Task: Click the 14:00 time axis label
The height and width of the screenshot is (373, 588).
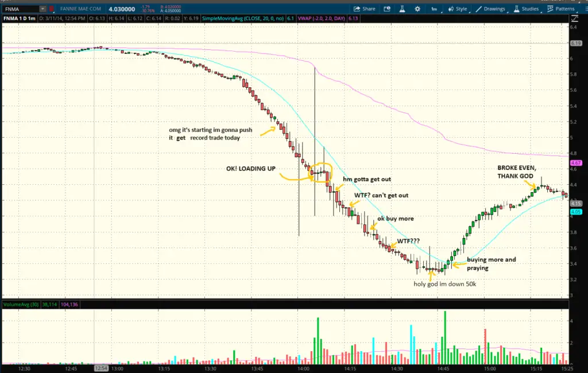Action: pyautogui.click(x=304, y=368)
